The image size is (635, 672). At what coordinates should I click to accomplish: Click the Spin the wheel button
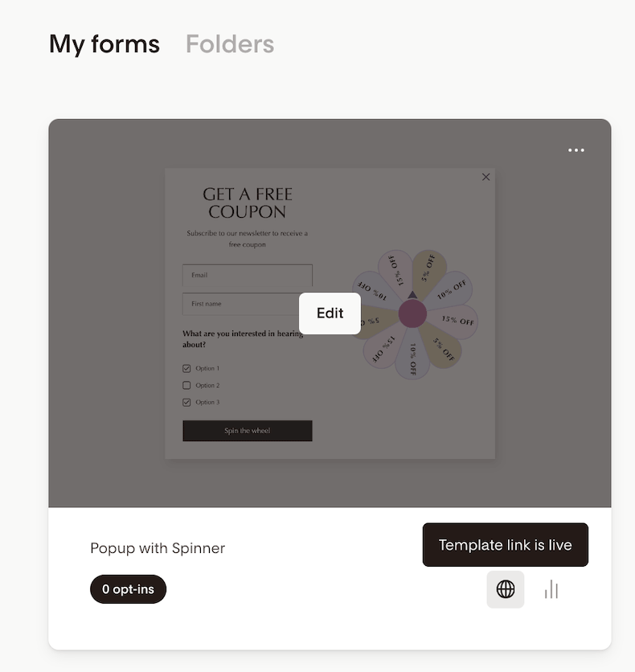coord(247,431)
